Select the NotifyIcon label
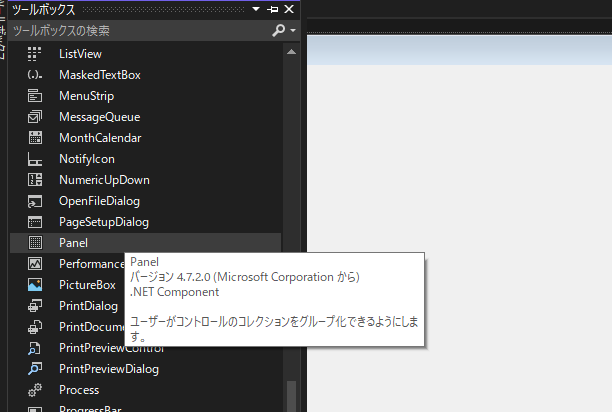The height and width of the screenshot is (412, 612). (87, 159)
